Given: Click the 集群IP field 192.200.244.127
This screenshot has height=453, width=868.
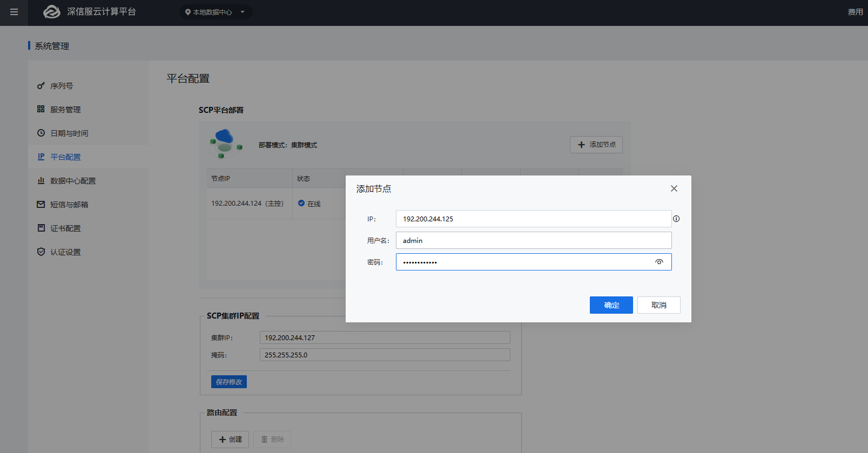Looking at the screenshot, I should tap(385, 337).
